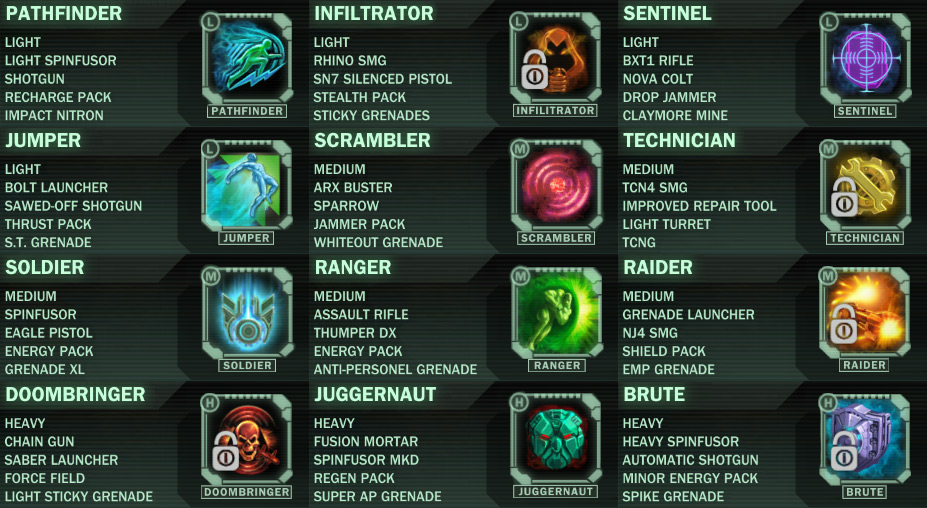Select the Light Spinfusor weapon entry
Image resolution: width=927 pixels, height=508 pixels.
60,60
